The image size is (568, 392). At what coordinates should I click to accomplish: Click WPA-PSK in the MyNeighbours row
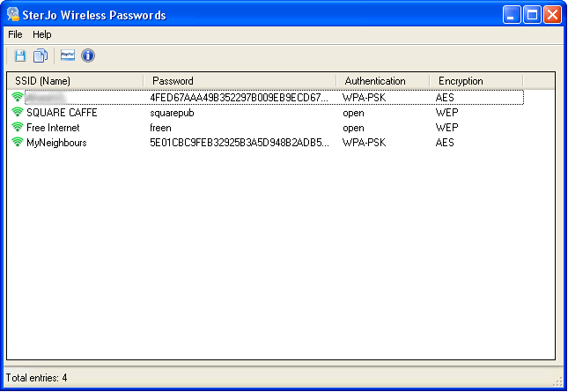pyautogui.click(x=364, y=143)
